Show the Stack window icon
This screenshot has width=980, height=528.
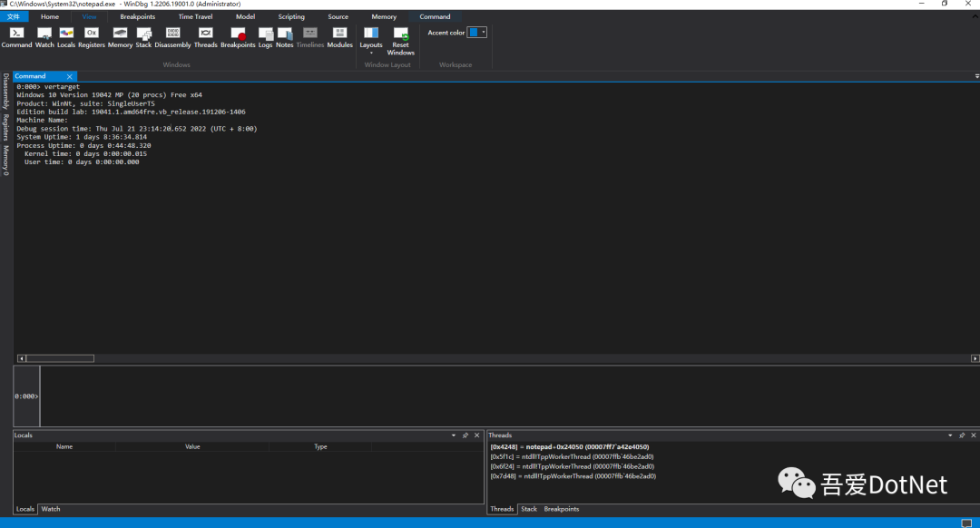pyautogui.click(x=143, y=37)
